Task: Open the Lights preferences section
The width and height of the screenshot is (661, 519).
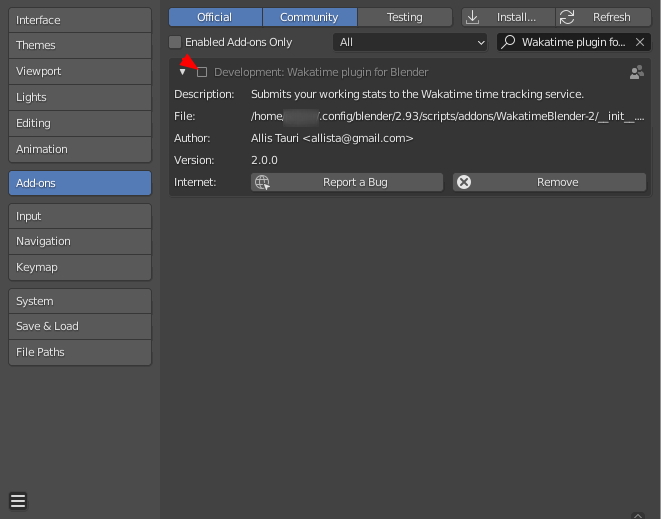Action: (x=80, y=97)
